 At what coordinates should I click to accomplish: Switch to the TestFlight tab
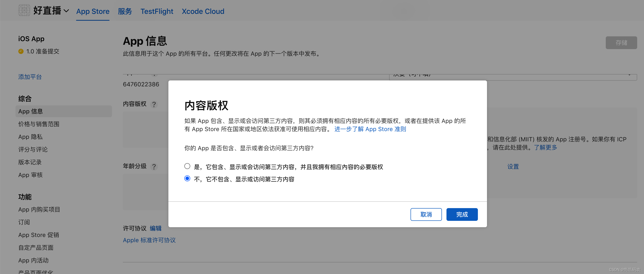coord(157,11)
